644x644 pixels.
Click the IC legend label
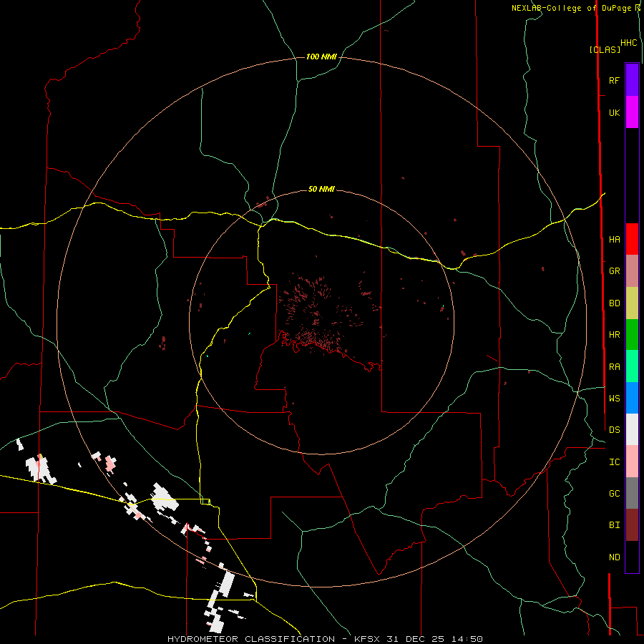point(615,462)
